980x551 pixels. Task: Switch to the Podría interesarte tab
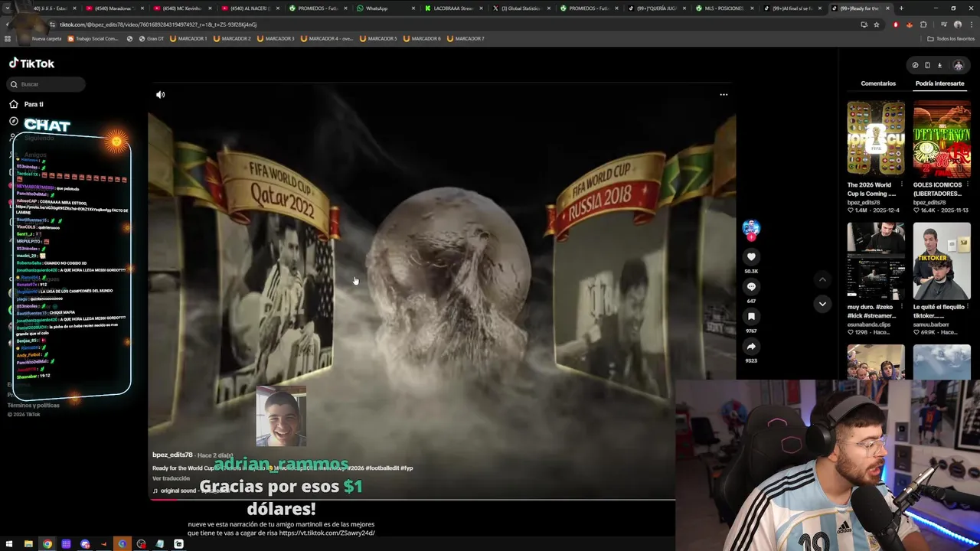(939, 83)
